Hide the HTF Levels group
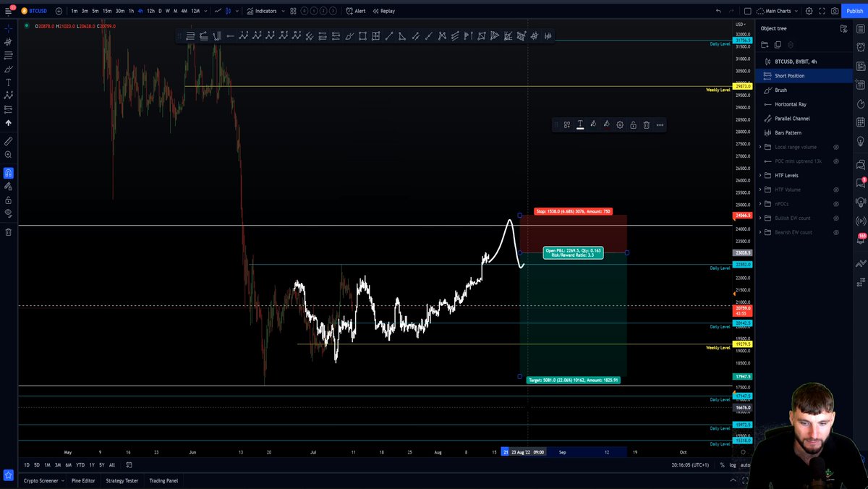This screenshot has width=868, height=489. 836,175
